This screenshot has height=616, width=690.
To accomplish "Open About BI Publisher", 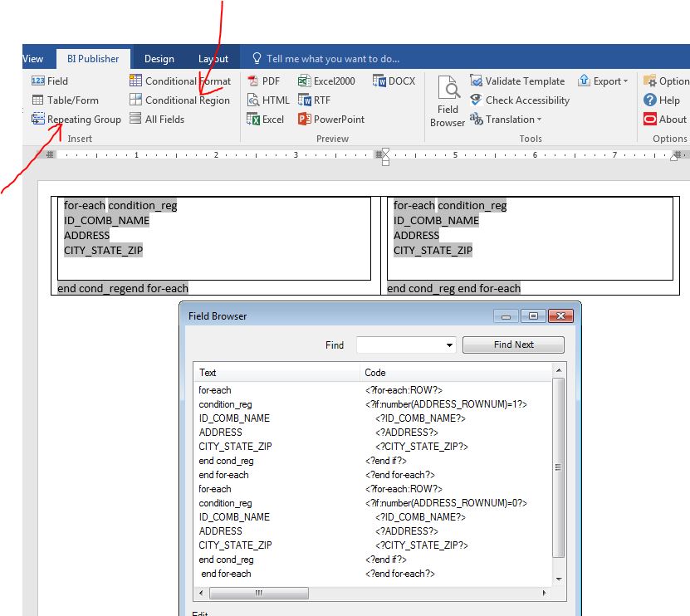I will tap(665, 120).
